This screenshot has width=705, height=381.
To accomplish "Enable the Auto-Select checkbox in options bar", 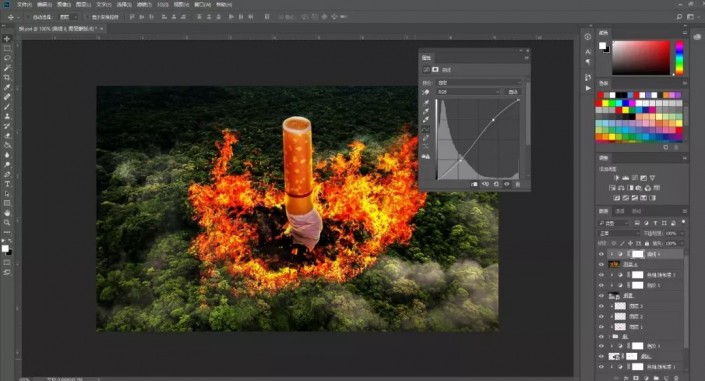I will tap(27, 17).
